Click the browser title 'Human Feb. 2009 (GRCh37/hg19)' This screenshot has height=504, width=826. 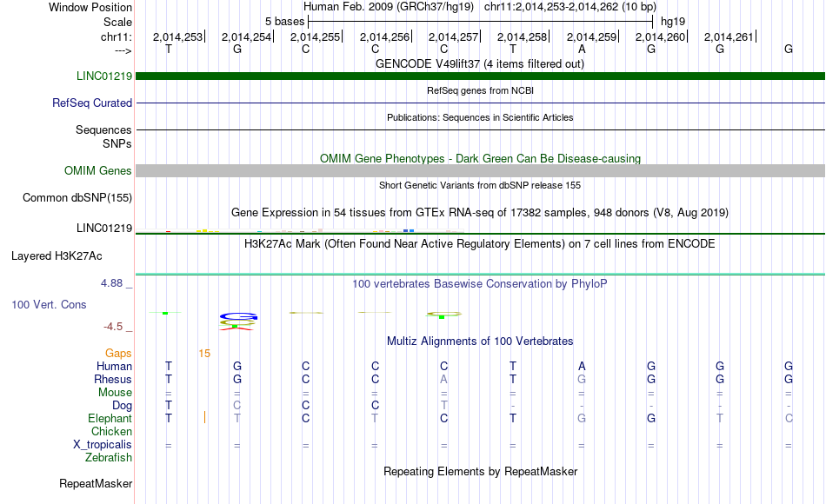(389, 7)
